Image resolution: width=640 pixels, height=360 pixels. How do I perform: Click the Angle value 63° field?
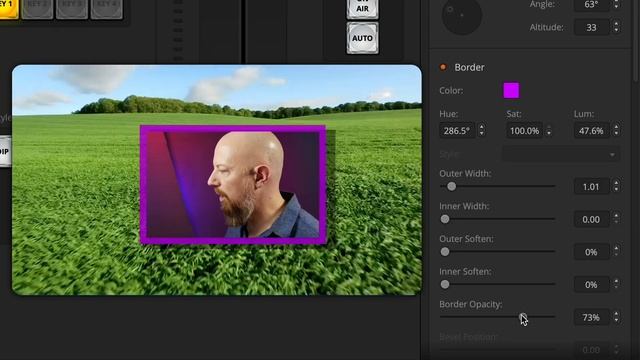pos(591,5)
